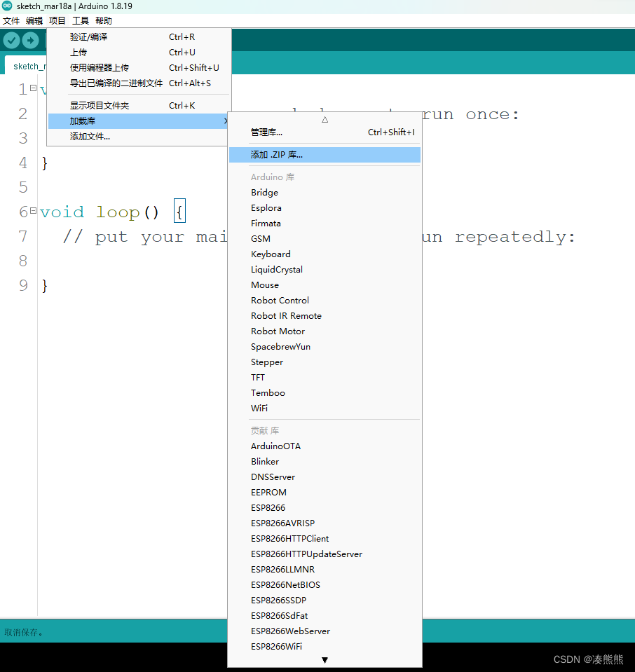Include the ESP8266SSDP library
The image size is (635, 672).
[x=325, y=601]
